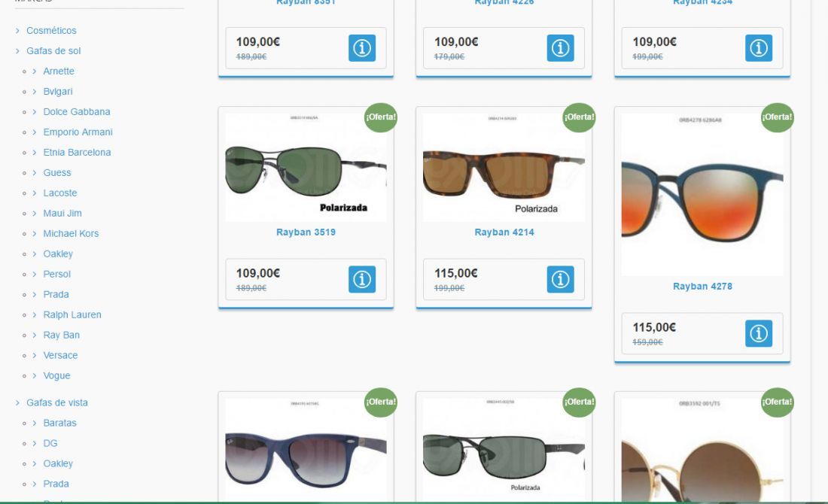Open info for the Rayban 4226 card
Image resolution: width=828 pixels, height=504 pixels.
click(560, 48)
